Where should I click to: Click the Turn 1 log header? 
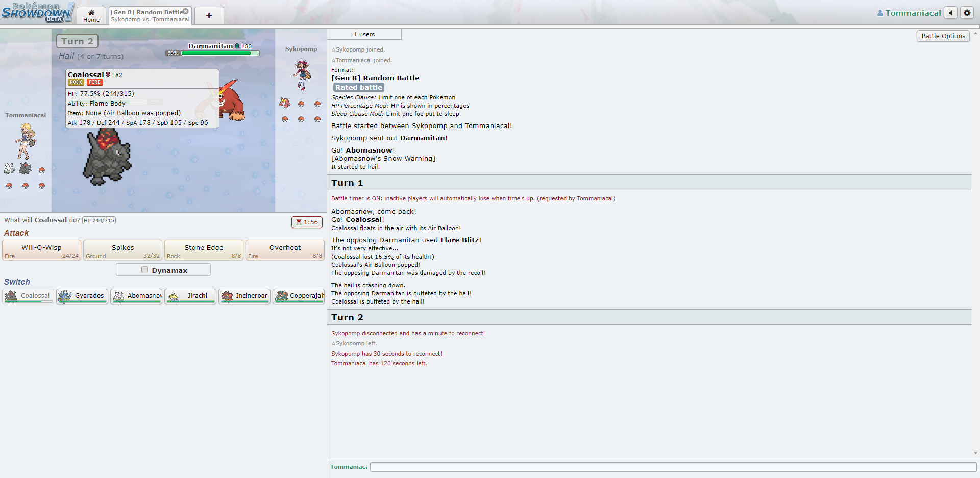pos(649,183)
